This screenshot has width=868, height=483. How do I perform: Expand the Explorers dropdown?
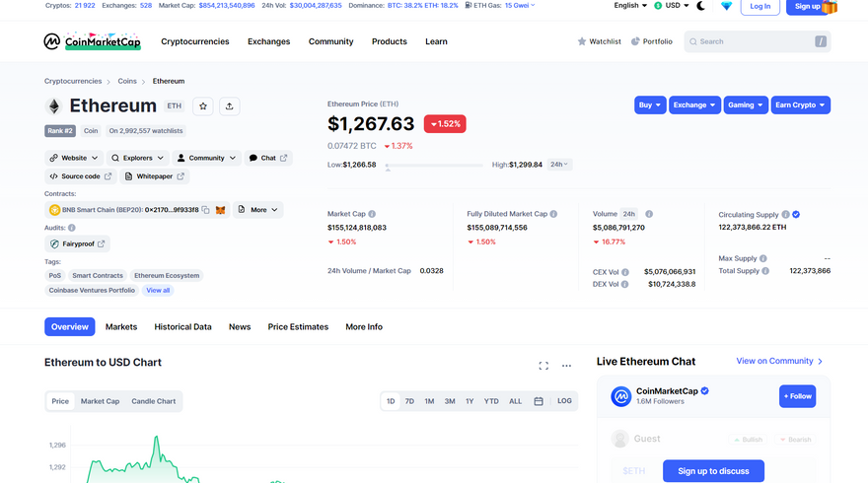(x=136, y=158)
